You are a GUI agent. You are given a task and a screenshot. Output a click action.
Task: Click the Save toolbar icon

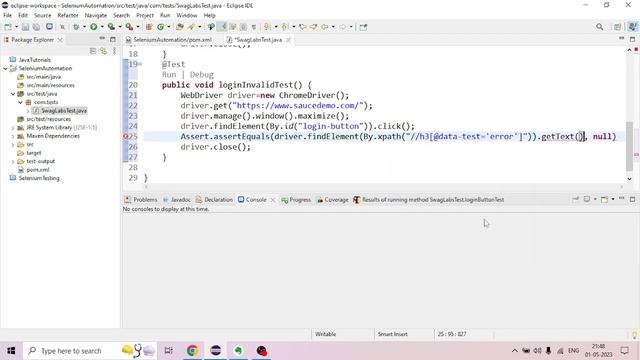click(25, 27)
